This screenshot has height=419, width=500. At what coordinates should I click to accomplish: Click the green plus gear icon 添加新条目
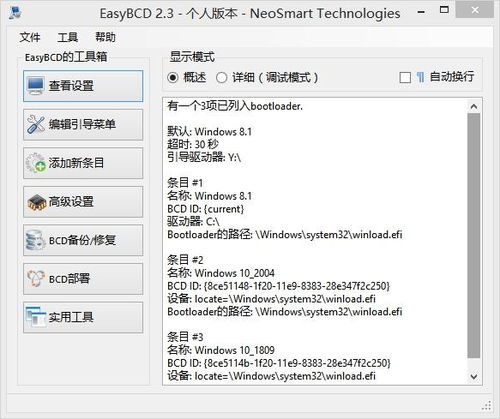point(36,163)
